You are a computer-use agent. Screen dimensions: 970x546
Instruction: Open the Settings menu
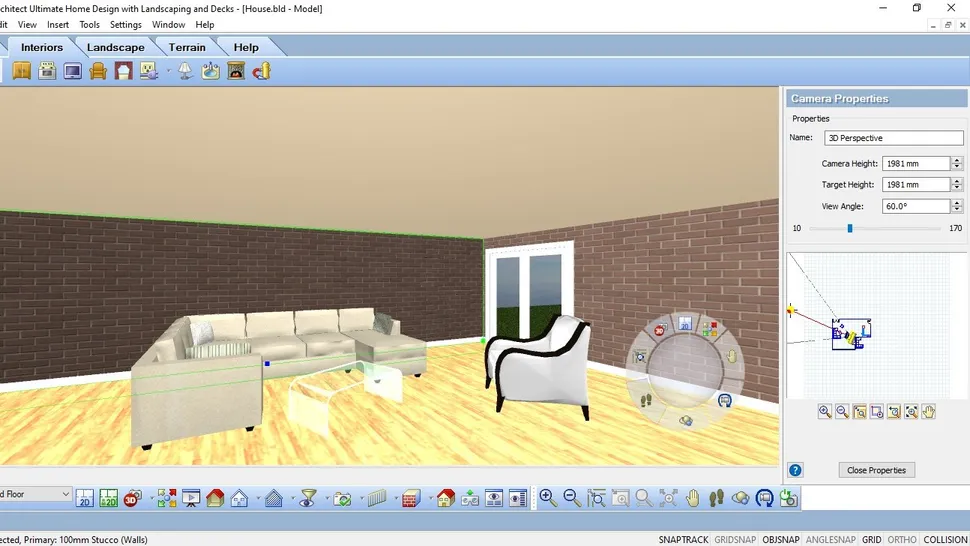tap(125, 24)
